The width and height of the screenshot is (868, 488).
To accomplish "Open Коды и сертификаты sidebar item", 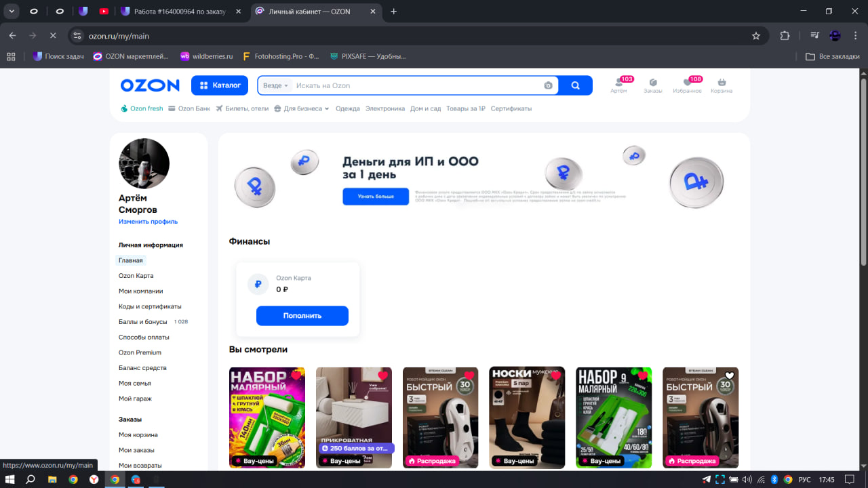I will point(150,306).
